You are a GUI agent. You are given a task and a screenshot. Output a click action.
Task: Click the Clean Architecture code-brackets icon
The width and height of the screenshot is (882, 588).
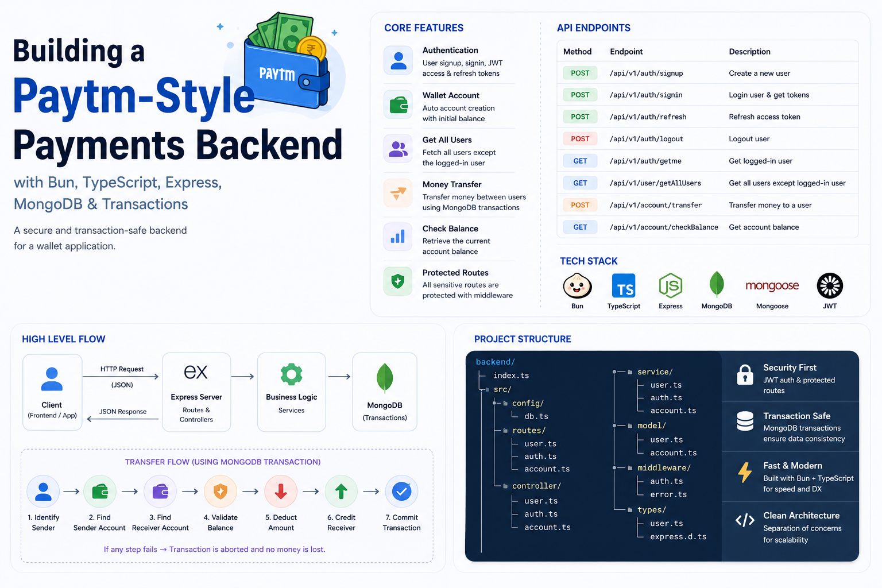[x=745, y=520]
